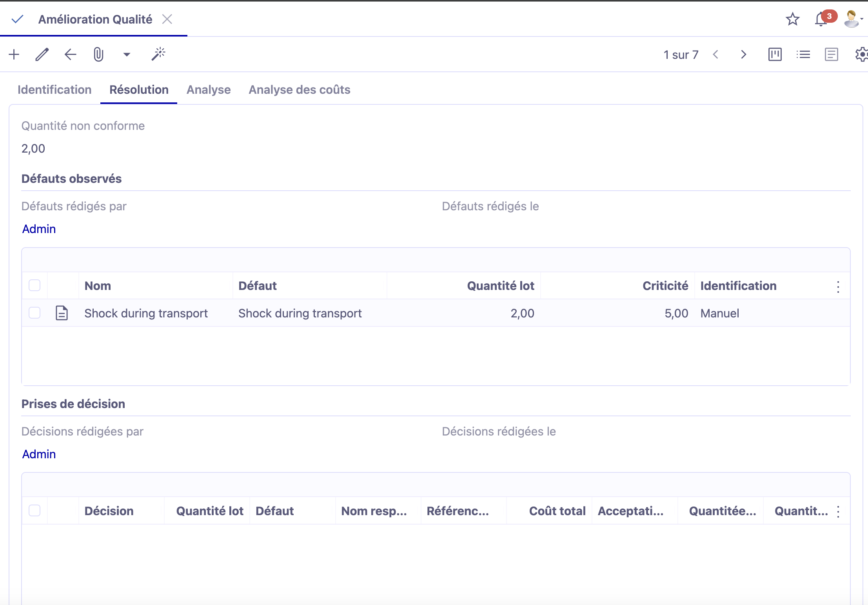
Task: Switch to list view icon
Action: tap(803, 55)
